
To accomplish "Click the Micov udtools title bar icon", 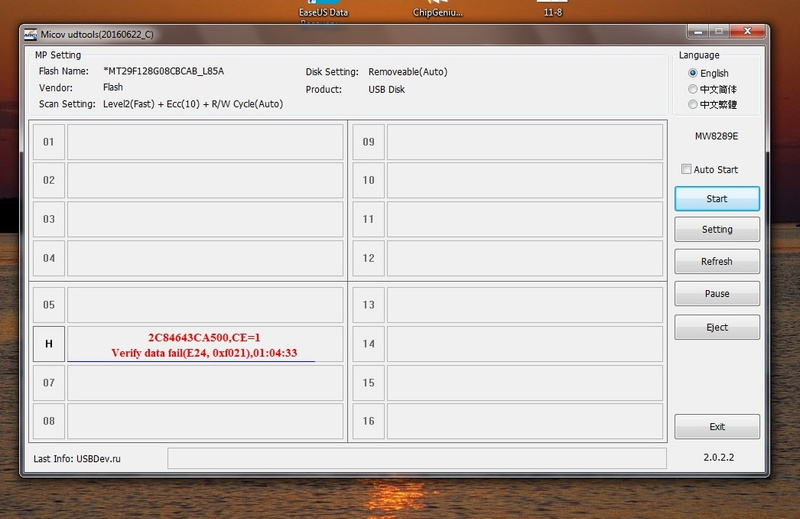I will tap(31, 35).
